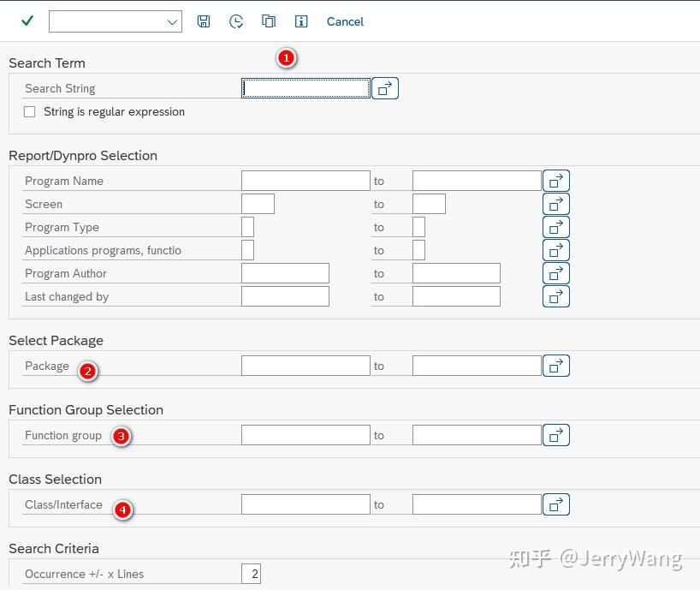Click the green Execute checkmark icon
This screenshot has width=700, height=590.
(27, 21)
